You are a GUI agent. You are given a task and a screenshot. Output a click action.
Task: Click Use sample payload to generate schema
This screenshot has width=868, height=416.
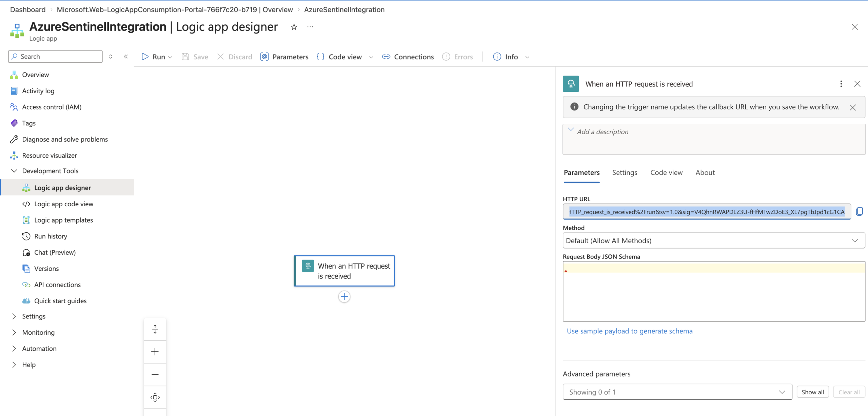[x=630, y=331]
